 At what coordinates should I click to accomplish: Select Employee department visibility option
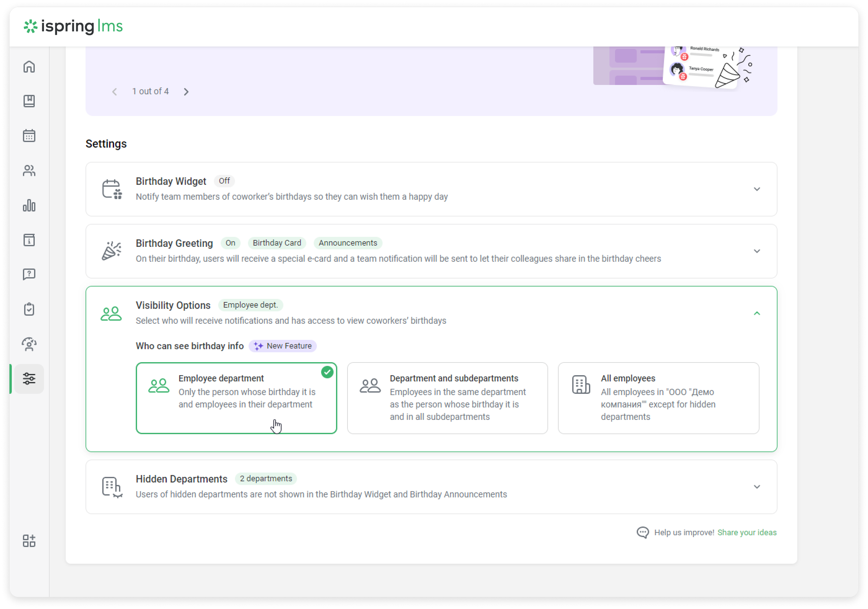click(236, 398)
